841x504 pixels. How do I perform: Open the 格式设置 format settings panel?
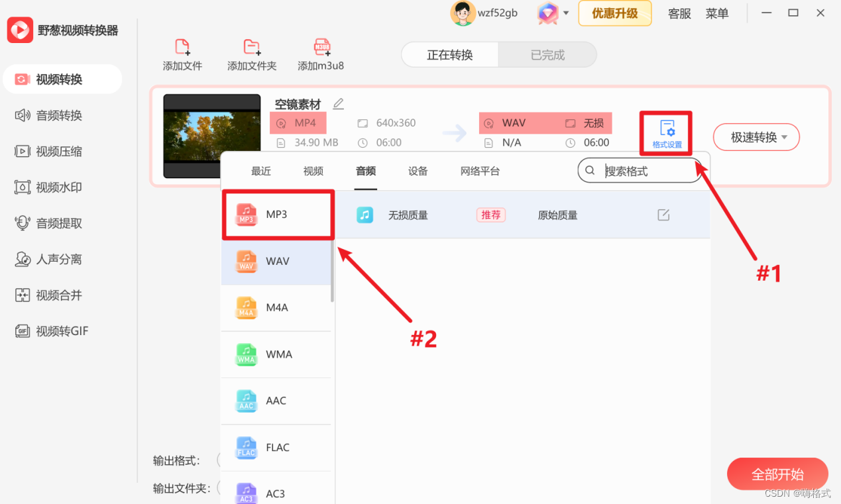click(665, 132)
